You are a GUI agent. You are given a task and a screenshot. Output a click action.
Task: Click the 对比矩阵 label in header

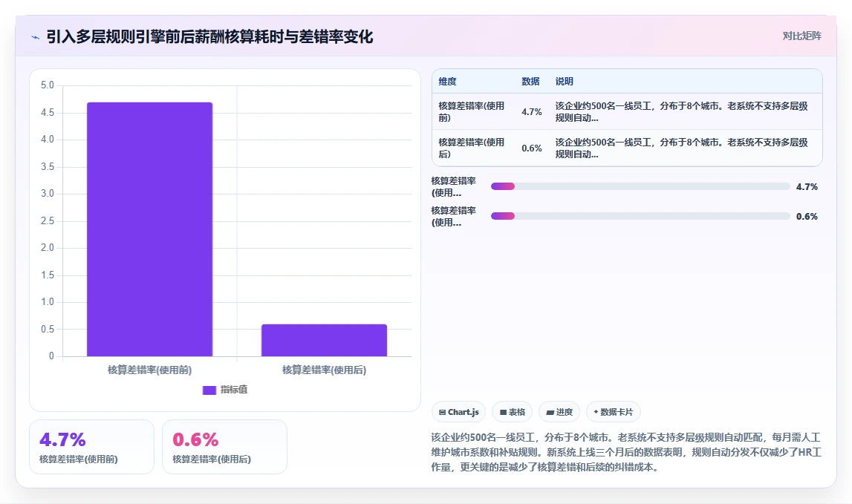(801, 36)
